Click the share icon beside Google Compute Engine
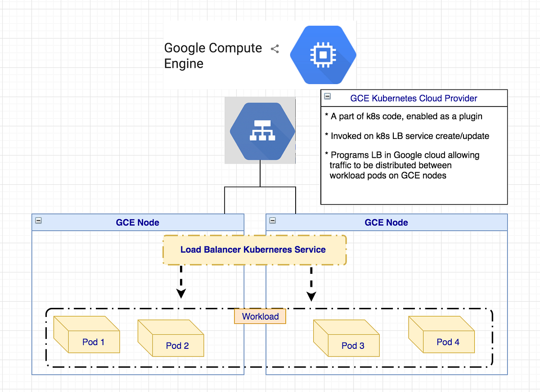Screen dimensions: 540x392 tap(274, 49)
